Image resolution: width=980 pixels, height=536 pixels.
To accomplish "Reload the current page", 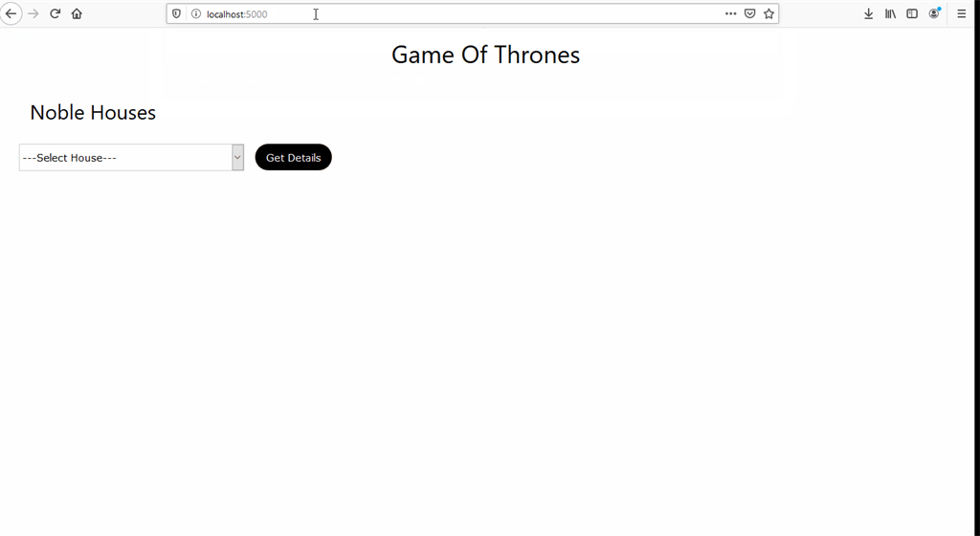I will [55, 13].
